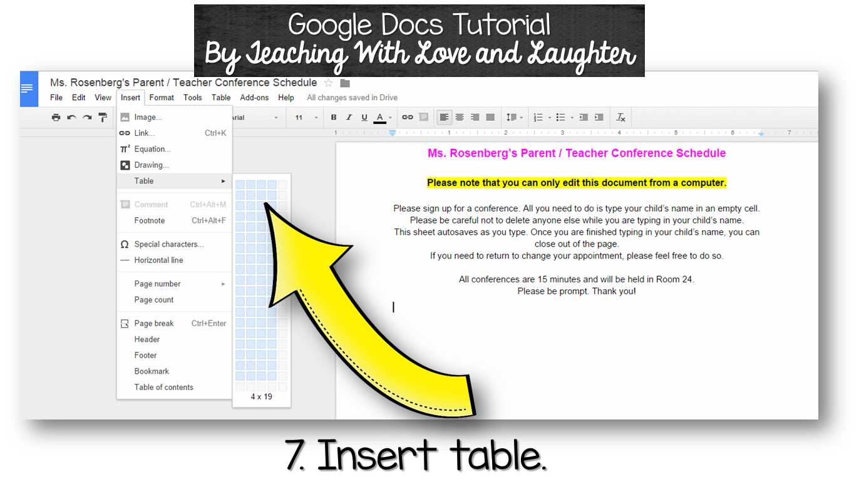Center align the text
Viewport: 859px width, 504px height.
coord(460,117)
